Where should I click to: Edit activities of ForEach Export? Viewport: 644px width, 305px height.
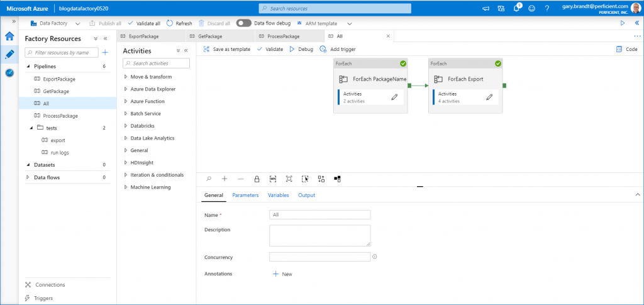489,97
